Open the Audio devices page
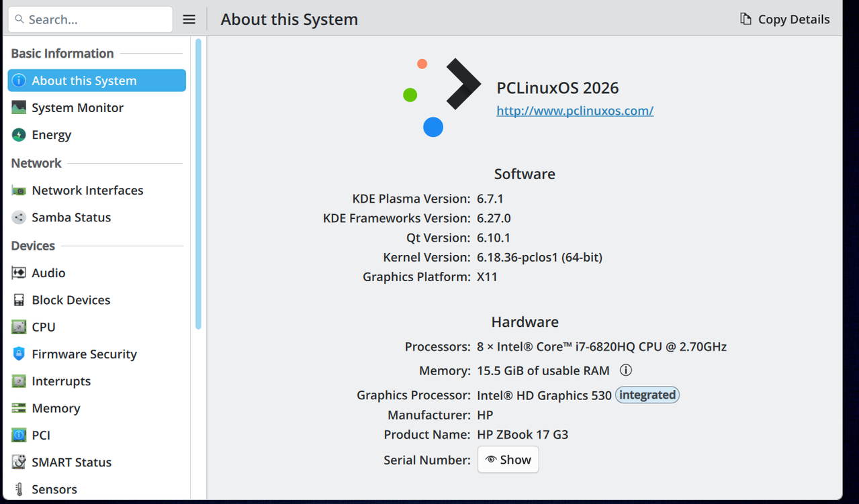Image resolution: width=859 pixels, height=504 pixels. pyautogui.click(x=97, y=273)
